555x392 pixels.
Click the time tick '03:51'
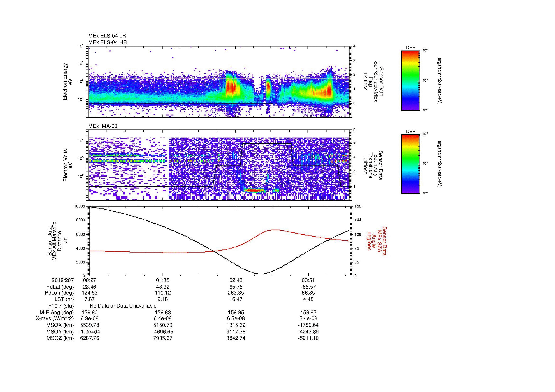tap(308, 280)
